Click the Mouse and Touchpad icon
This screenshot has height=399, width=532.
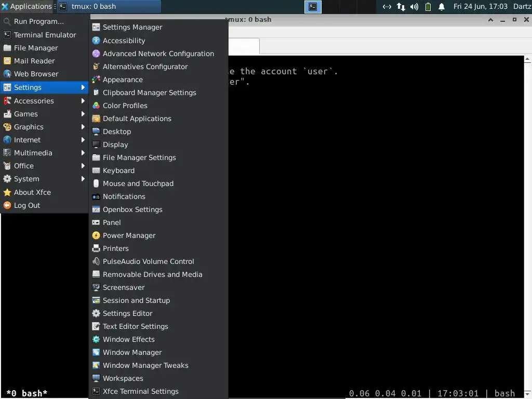[x=96, y=183]
